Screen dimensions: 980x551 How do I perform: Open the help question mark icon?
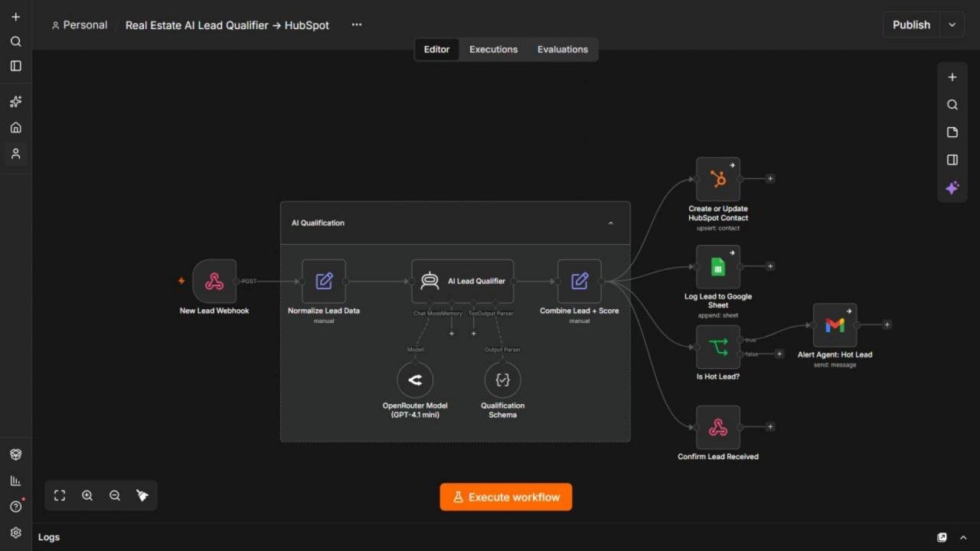pos(15,507)
